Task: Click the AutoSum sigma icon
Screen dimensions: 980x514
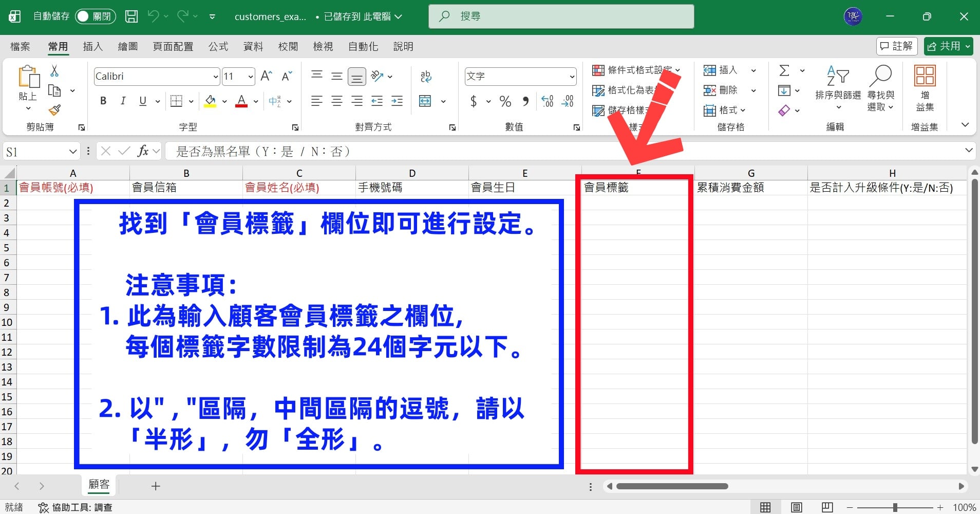Action: coord(784,70)
